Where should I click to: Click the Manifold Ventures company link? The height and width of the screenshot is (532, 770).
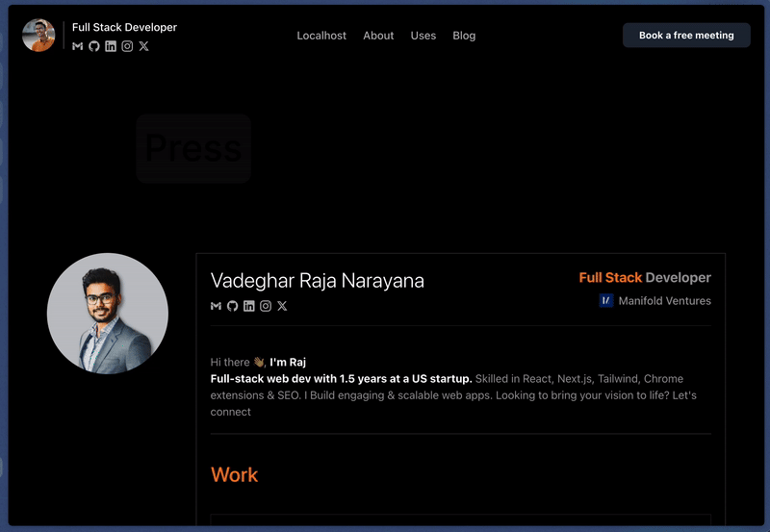point(664,301)
